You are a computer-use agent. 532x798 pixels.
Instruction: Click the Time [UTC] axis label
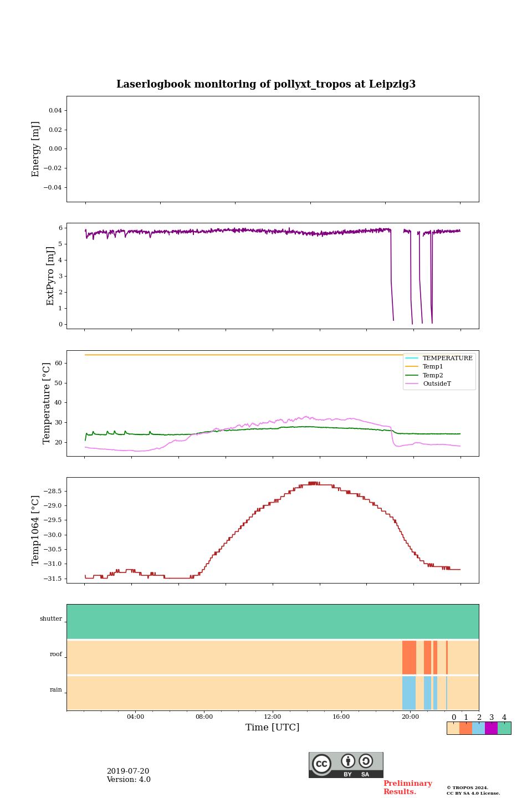click(273, 728)
